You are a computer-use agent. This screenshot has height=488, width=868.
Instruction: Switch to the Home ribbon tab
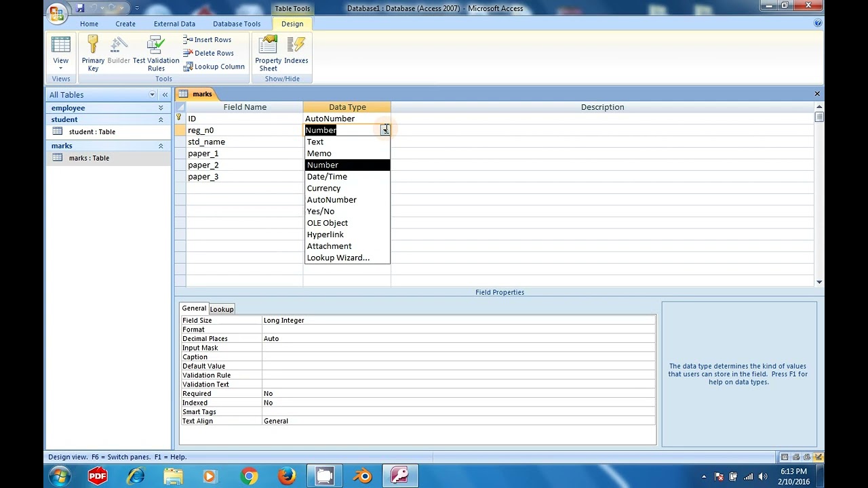(x=89, y=24)
